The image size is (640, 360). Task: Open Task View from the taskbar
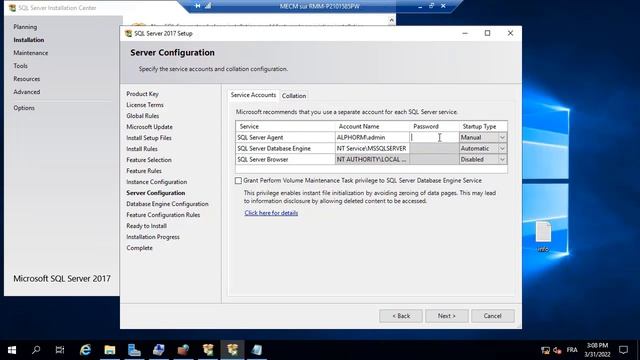coord(60,350)
